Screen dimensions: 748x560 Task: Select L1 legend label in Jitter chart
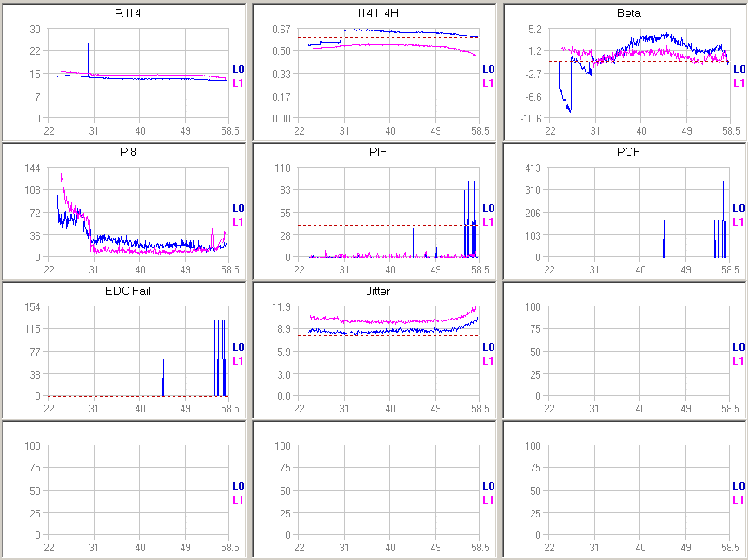click(488, 360)
